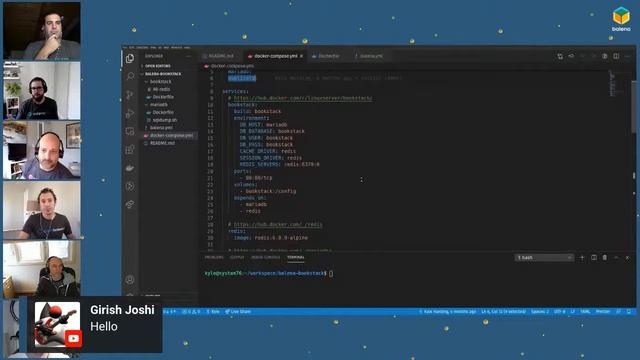Open editor More Actions ellipsis
Screen dimensions: 640x360
tap(628, 56)
